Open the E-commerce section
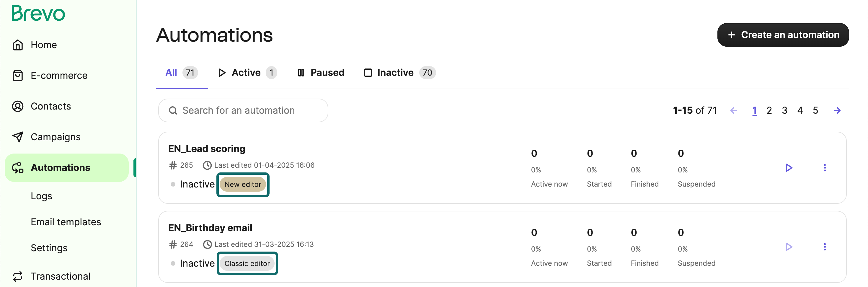The image size is (868, 287). [50, 76]
